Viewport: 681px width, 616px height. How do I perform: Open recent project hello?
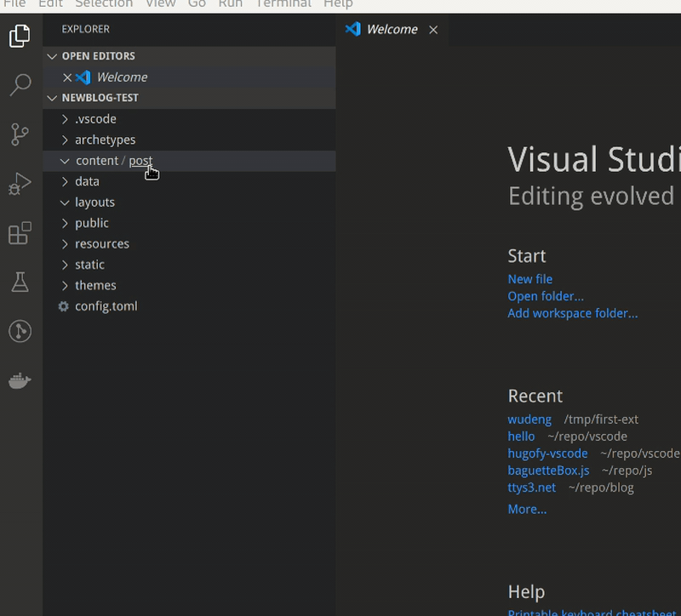(521, 436)
